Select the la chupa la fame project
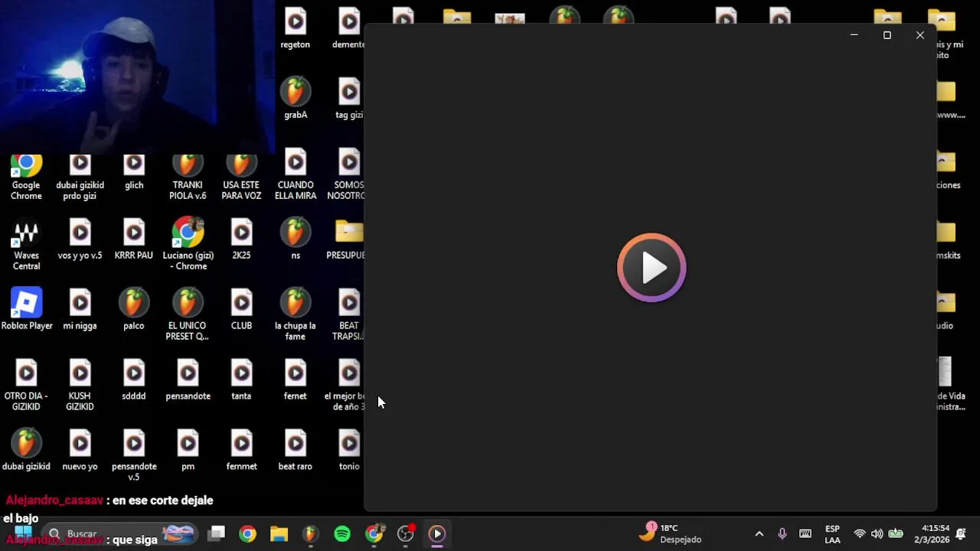 coord(296,315)
